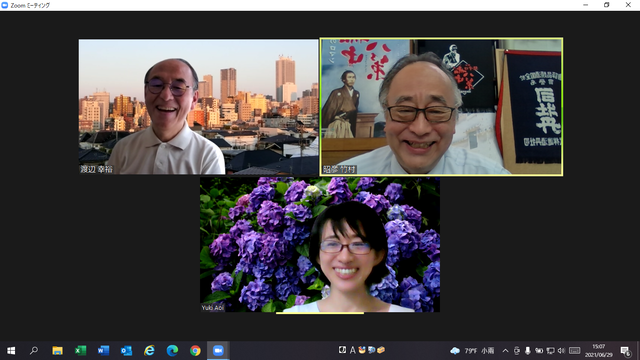Launch Excel from the taskbar

[x=80, y=351]
